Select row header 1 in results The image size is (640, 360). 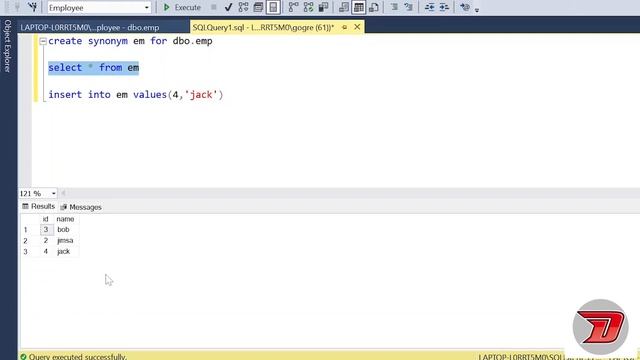(25, 230)
